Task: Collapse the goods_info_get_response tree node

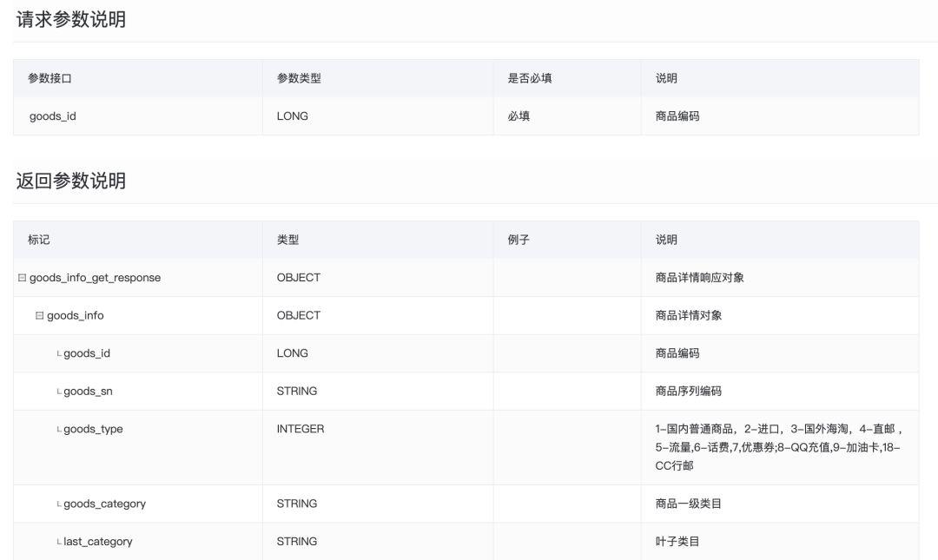Action: click(22, 278)
